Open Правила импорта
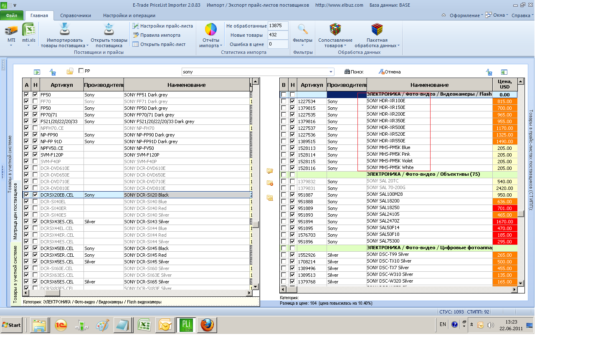 (x=157, y=35)
